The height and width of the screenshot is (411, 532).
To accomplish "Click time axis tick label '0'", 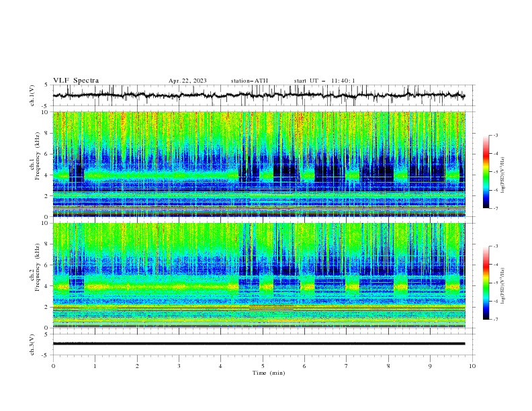I will tap(53, 366).
